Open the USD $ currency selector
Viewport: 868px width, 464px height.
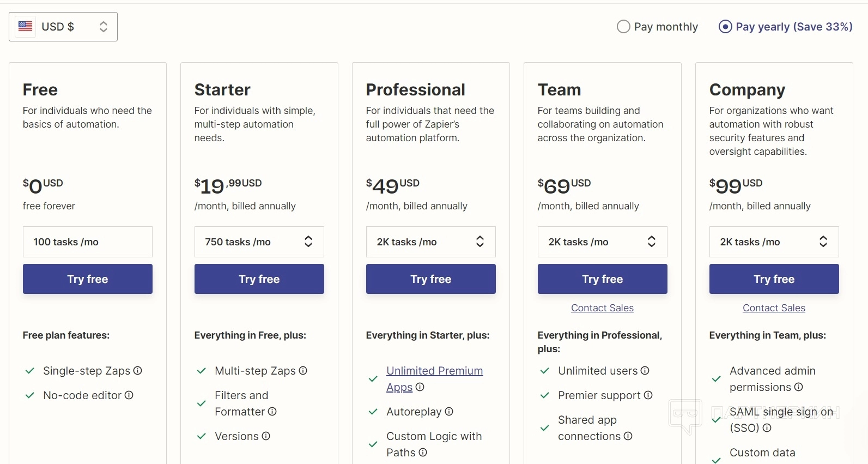coord(63,27)
